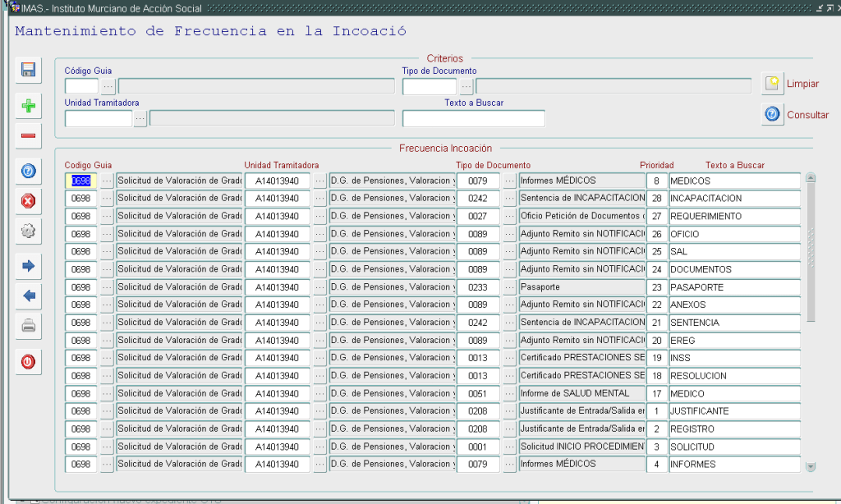Go to previous record with left arrow

point(28,295)
